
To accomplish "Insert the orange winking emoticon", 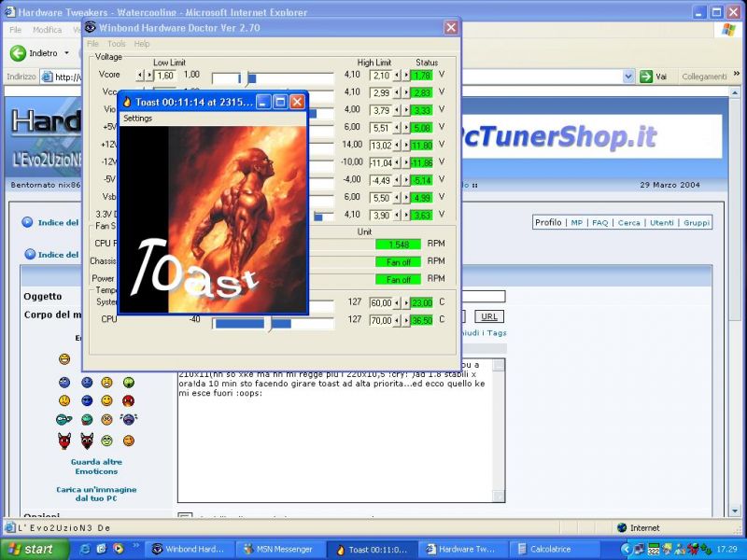I will coord(128,441).
